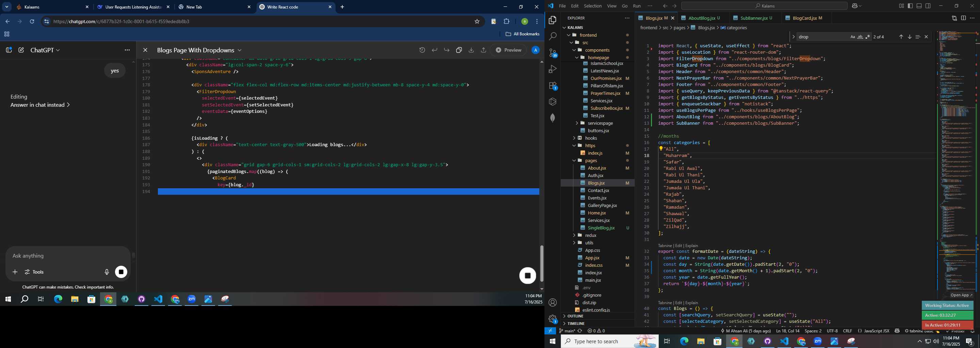This screenshot has width=980, height=348.
Task: Open the Run and Debug view
Action: (553, 69)
